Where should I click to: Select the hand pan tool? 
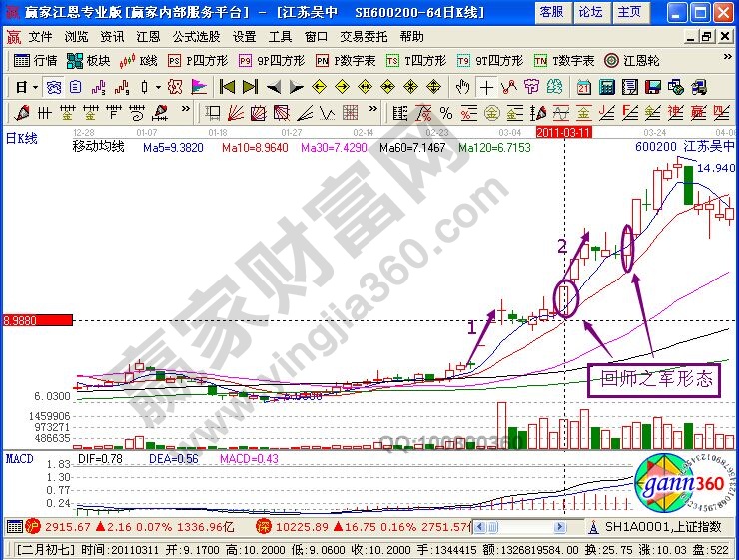point(461,86)
